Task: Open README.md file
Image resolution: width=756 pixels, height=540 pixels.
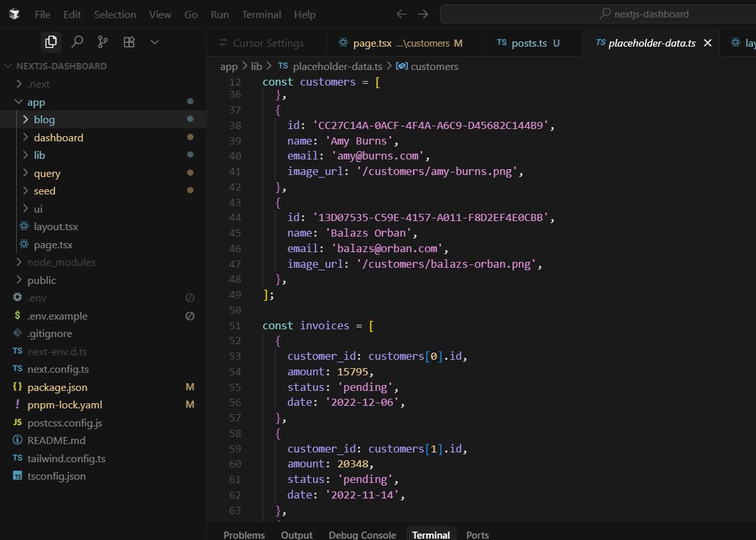Action: coord(103,441)
